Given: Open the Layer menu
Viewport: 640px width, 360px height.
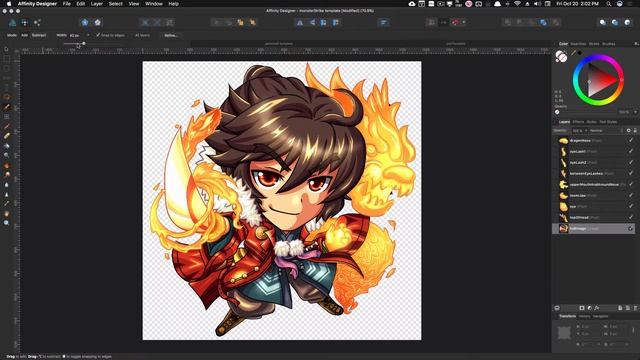Looking at the screenshot, I should click(97, 4).
